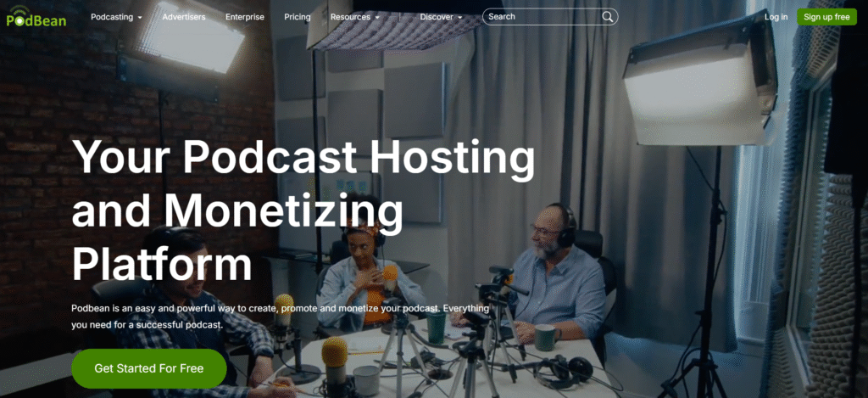Click the description text starting 'Podbean is an easy'
The image size is (868, 398).
click(x=280, y=316)
